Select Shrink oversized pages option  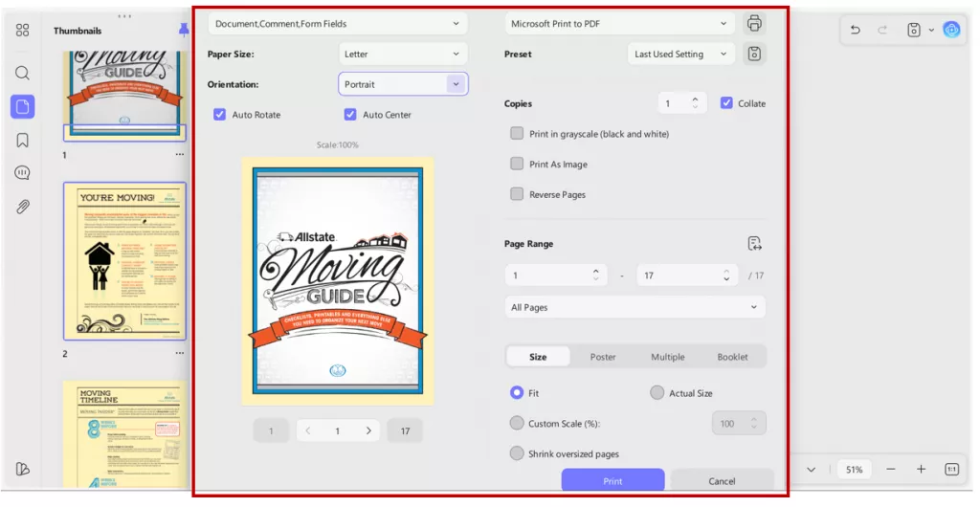516,453
